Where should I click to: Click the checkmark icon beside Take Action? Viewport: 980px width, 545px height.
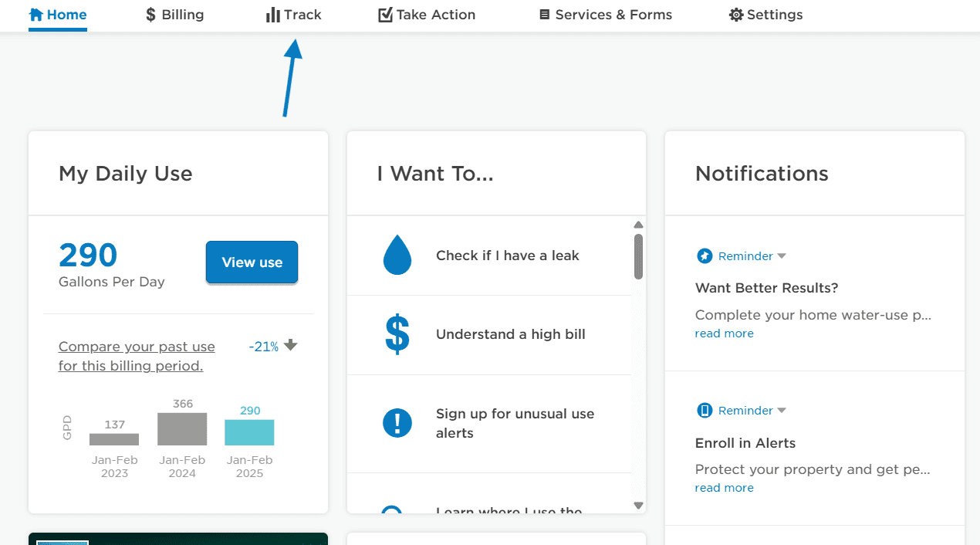(385, 15)
